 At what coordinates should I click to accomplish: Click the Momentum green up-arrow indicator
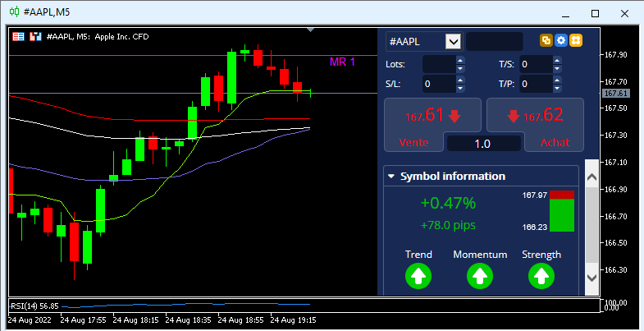[480, 276]
